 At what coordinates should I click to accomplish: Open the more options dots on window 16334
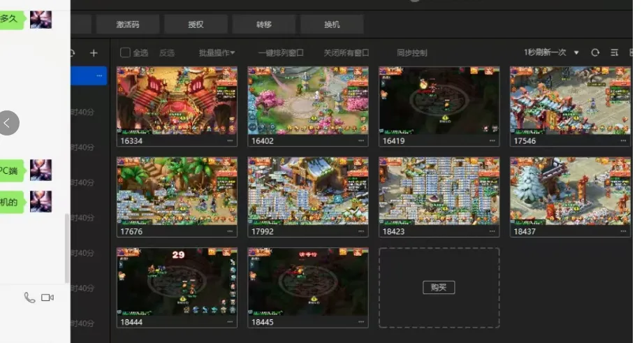click(x=230, y=140)
